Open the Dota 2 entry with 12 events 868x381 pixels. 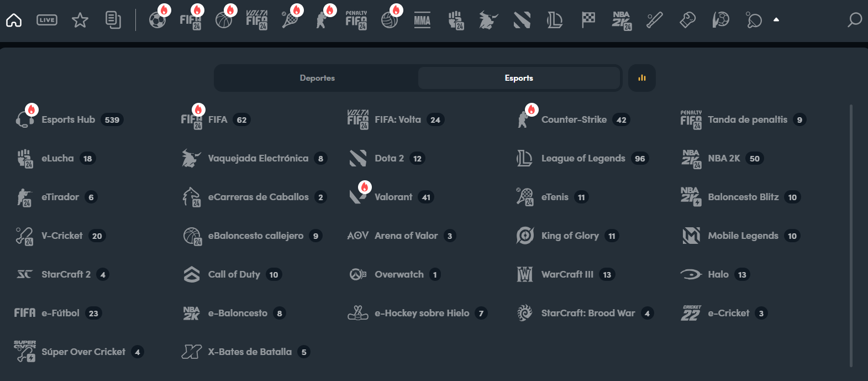click(387, 158)
